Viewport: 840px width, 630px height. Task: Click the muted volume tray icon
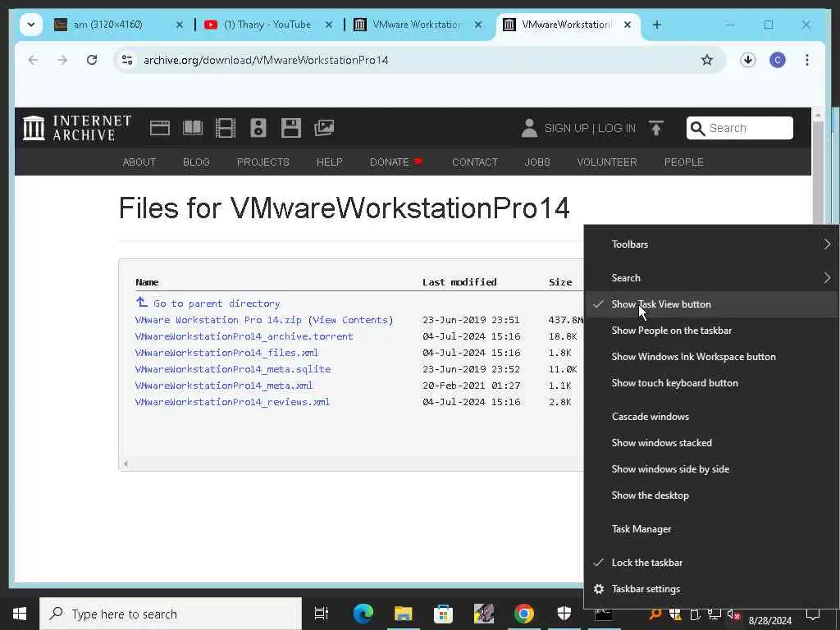[x=733, y=615]
